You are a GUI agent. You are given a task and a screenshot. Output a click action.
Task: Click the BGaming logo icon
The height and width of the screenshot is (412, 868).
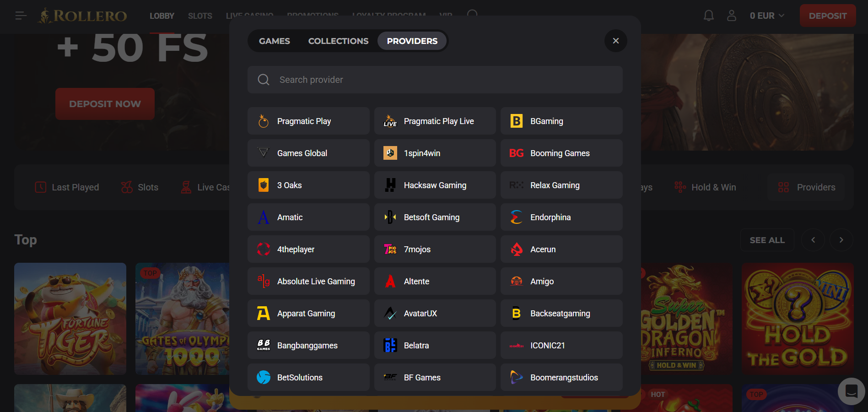click(517, 121)
